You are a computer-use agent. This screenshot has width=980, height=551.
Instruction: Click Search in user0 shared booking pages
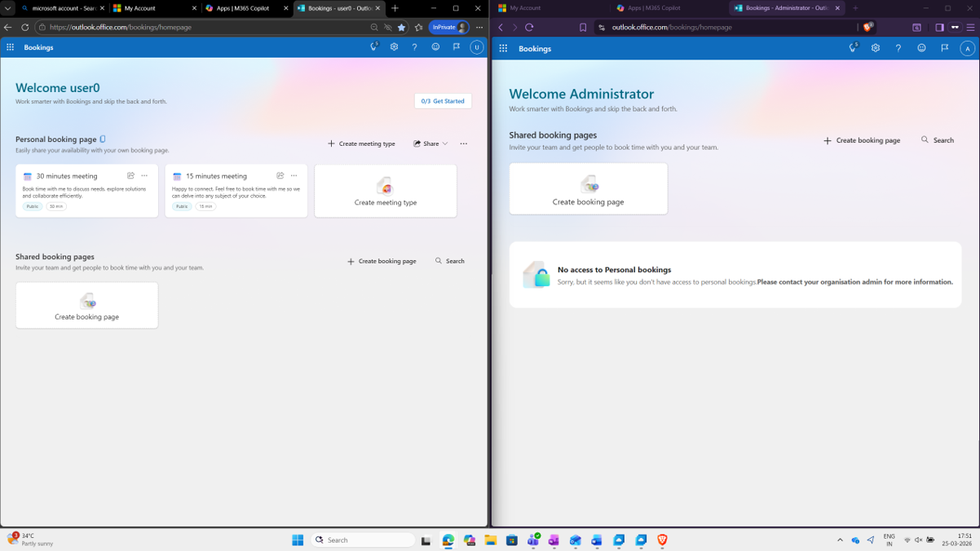click(450, 261)
